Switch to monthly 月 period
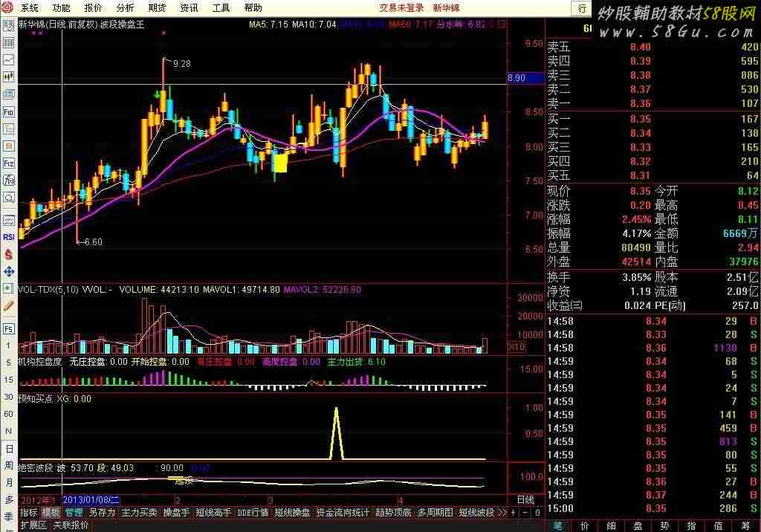Viewport: 761px width, 532px height. coord(9,482)
